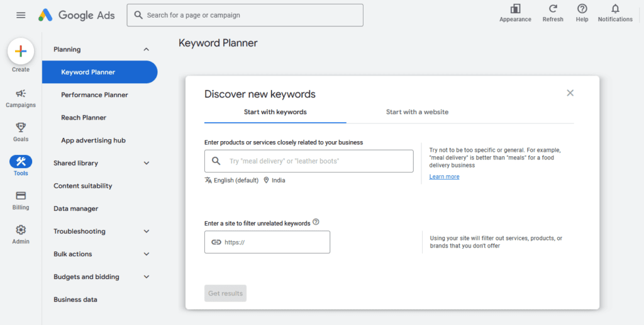Open Notifications bell

point(615,9)
